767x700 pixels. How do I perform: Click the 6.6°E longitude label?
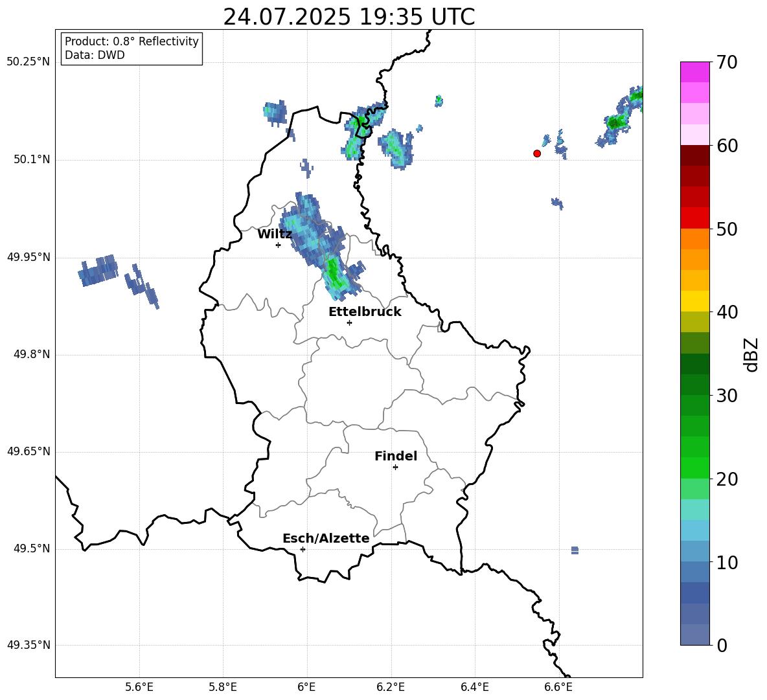558,687
